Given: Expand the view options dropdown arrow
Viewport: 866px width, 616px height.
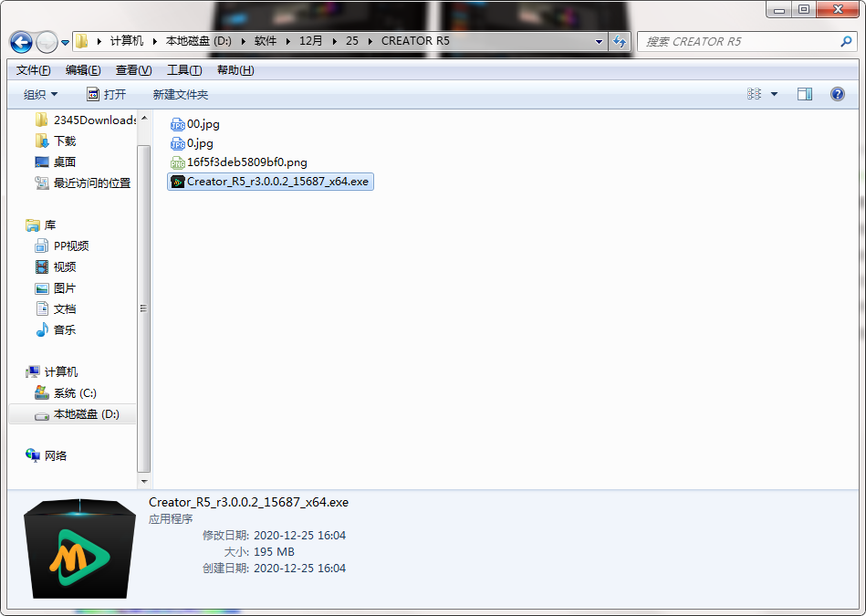Looking at the screenshot, I should (x=775, y=95).
